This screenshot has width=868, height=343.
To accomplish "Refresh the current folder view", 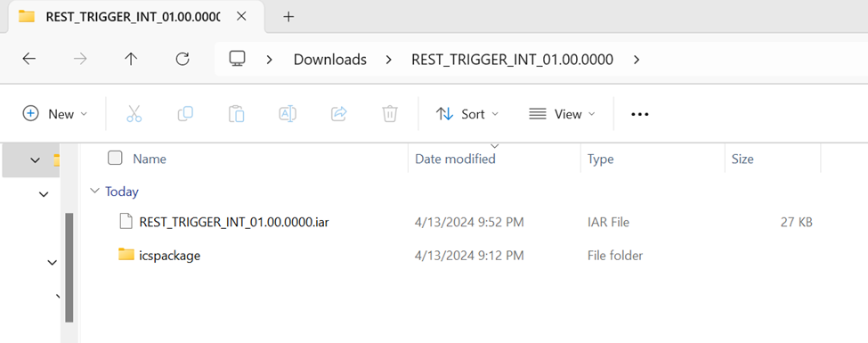I will coord(183,59).
